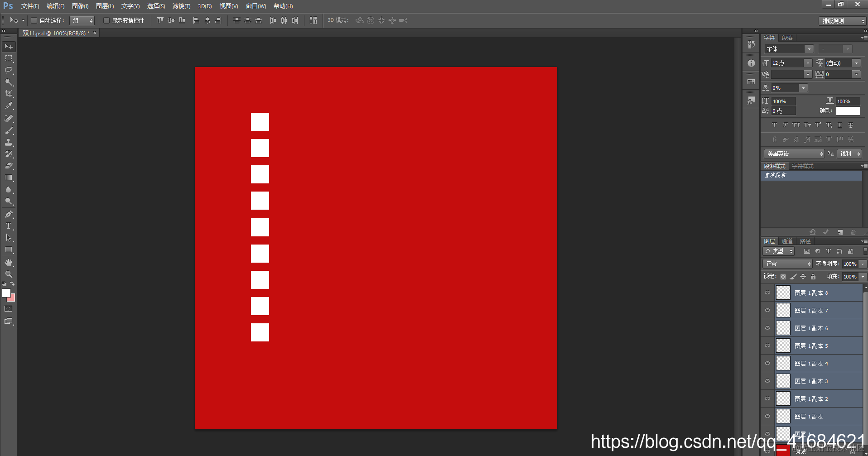Select the Crop tool
The height and width of the screenshot is (456, 868).
point(9,94)
